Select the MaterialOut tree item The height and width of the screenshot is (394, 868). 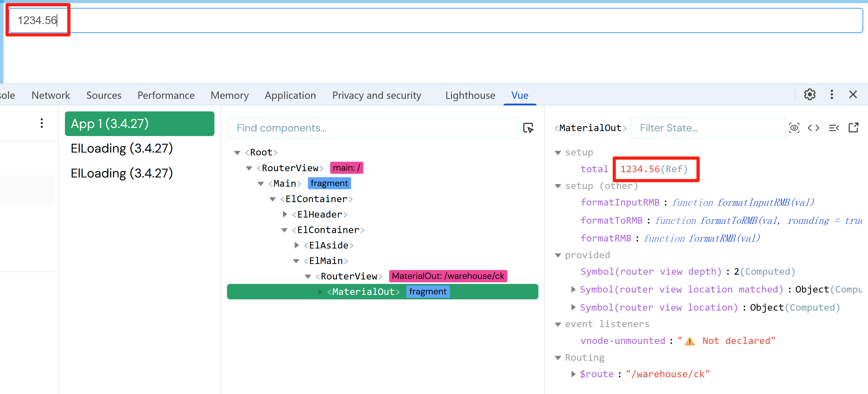(363, 292)
